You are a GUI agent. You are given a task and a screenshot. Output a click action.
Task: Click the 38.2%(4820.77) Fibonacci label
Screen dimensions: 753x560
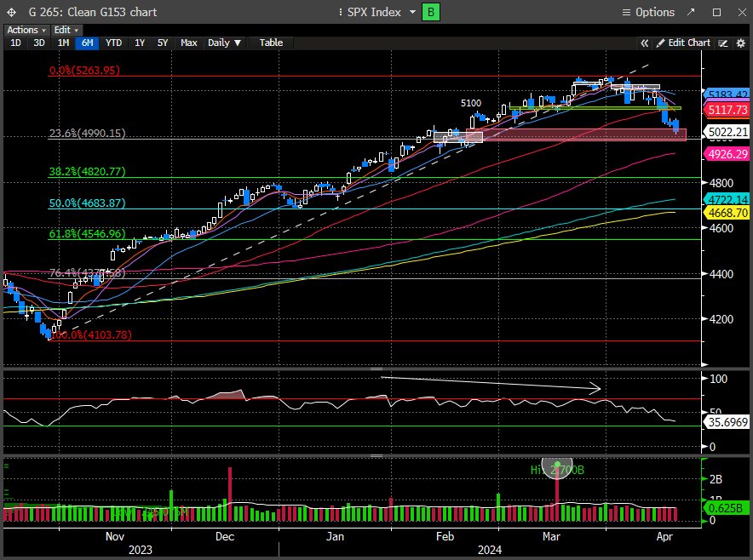point(88,171)
